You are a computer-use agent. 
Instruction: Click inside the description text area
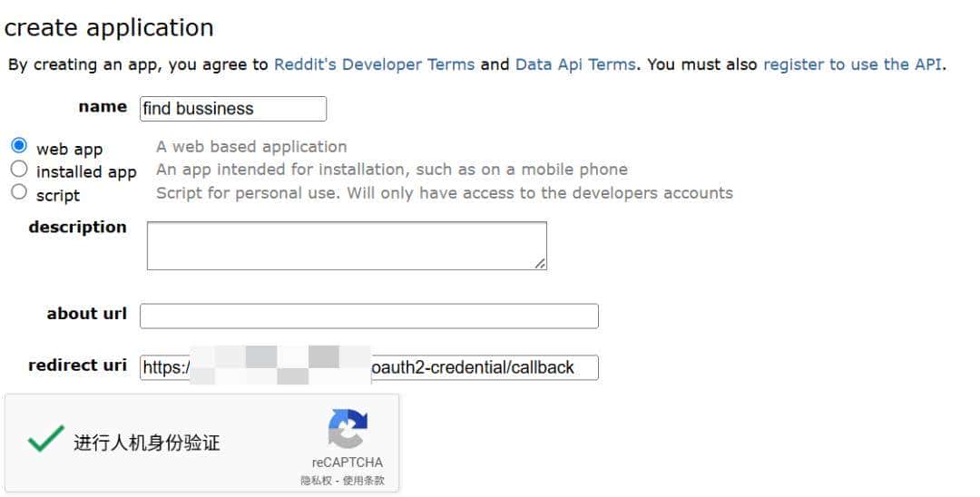(x=346, y=245)
